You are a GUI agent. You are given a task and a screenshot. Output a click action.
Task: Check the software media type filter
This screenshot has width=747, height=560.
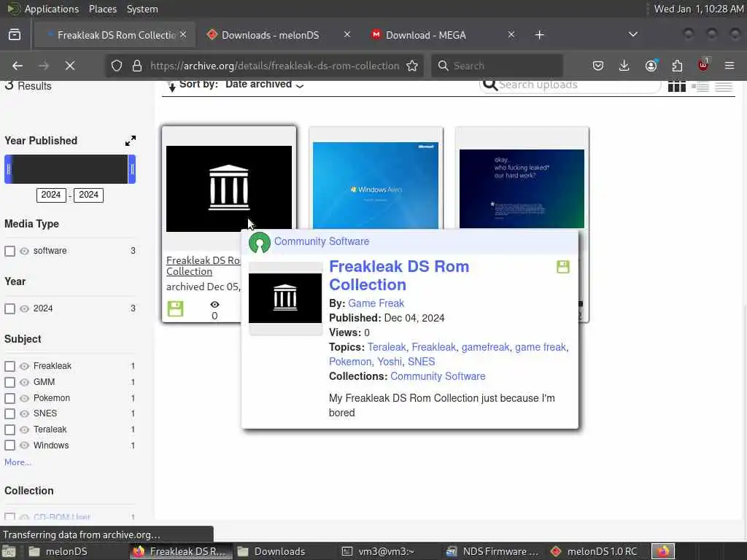pyautogui.click(x=9, y=251)
